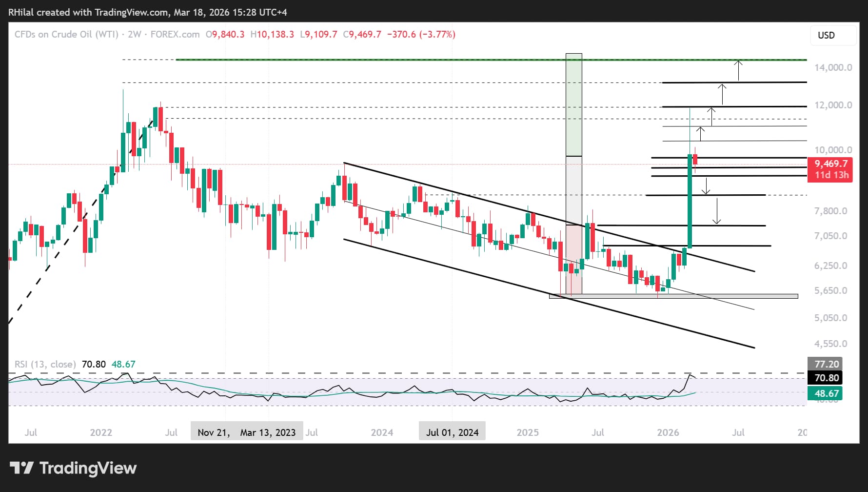Click the open value O9,840.3
The image size is (868, 492).
(225, 34)
